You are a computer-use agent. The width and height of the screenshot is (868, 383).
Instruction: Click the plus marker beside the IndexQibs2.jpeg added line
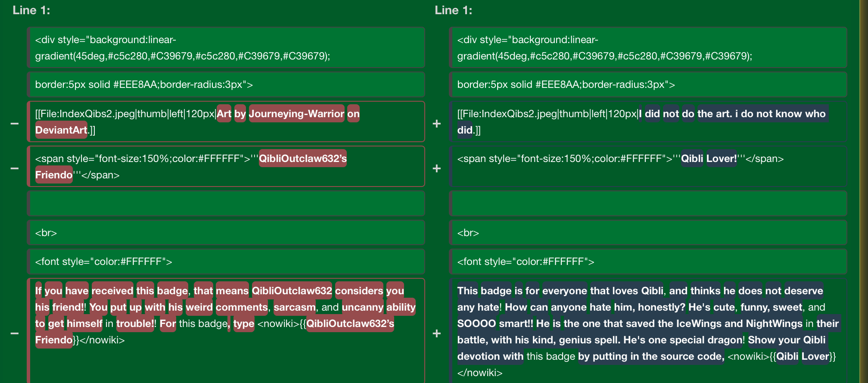437,124
